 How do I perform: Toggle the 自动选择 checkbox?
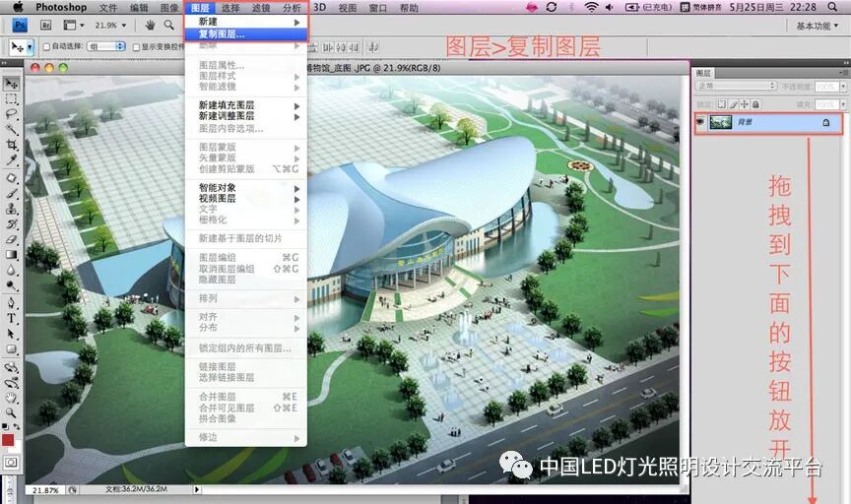coord(46,47)
